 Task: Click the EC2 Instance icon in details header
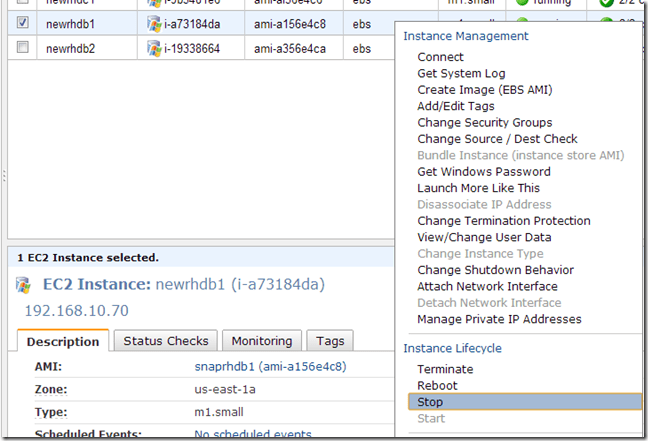tap(23, 286)
